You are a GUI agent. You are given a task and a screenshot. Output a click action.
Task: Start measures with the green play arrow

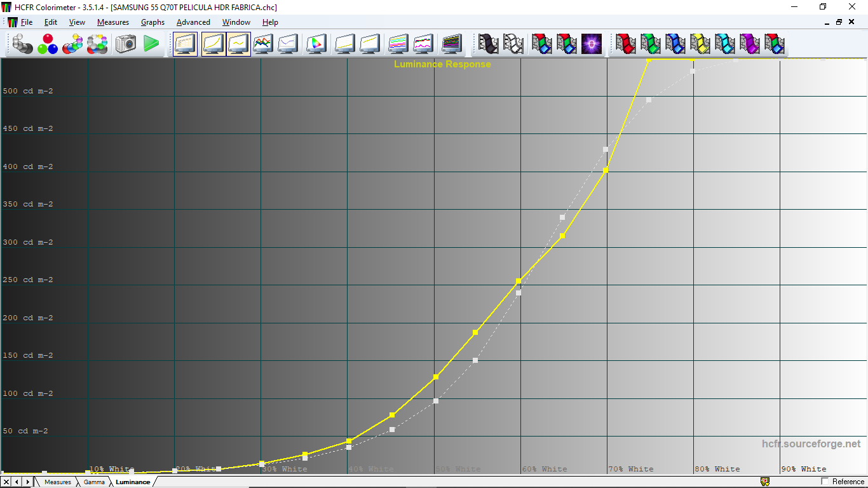coord(151,44)
